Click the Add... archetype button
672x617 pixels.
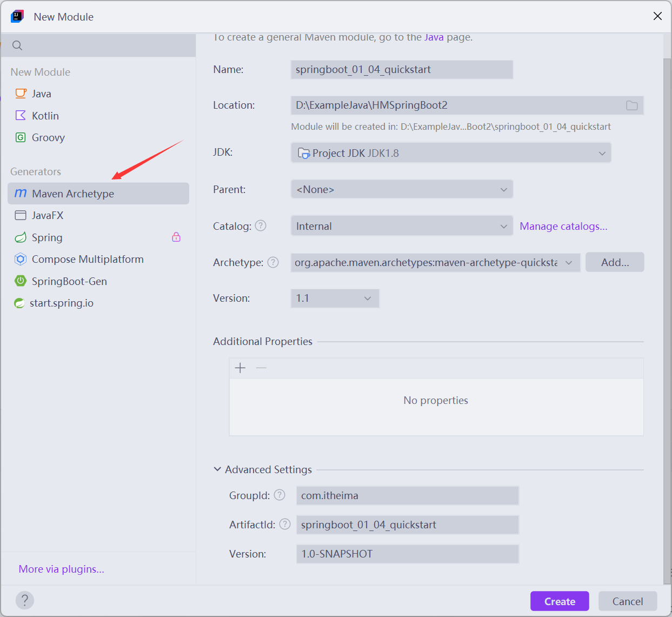615,262
